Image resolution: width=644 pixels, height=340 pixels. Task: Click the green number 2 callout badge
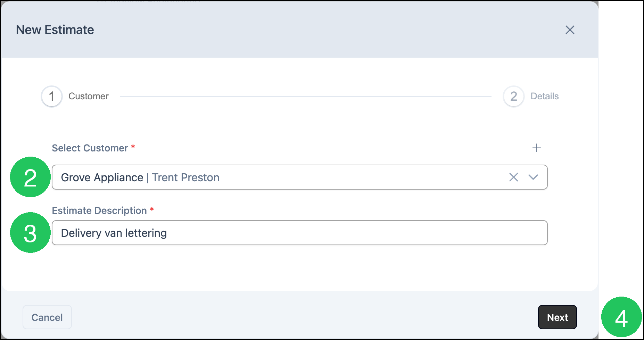coord(31,177)
